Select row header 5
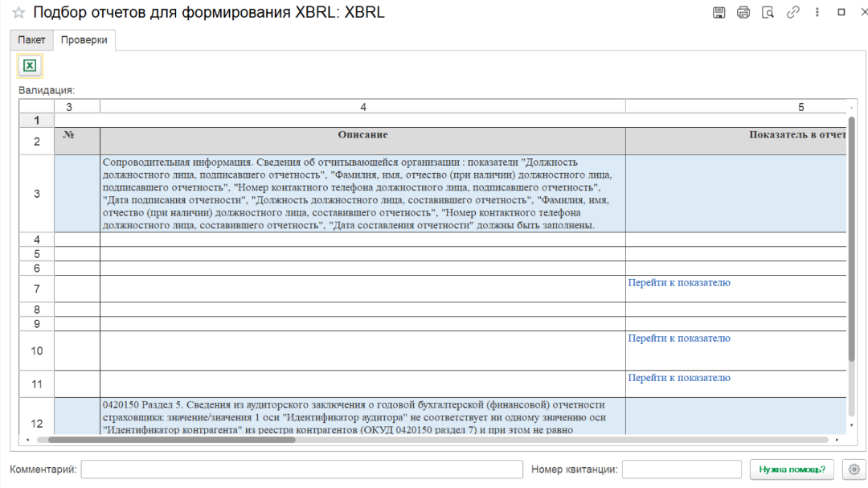This screenshot has width=868, height=488. pos(36,254)
